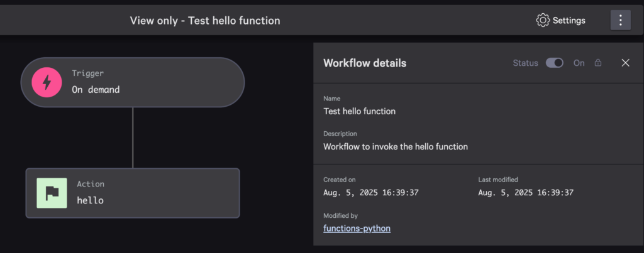The width and height of the screenshot is (644, 253).
Task: Click the lock icon beside status
Action: [x=598, y=63]
